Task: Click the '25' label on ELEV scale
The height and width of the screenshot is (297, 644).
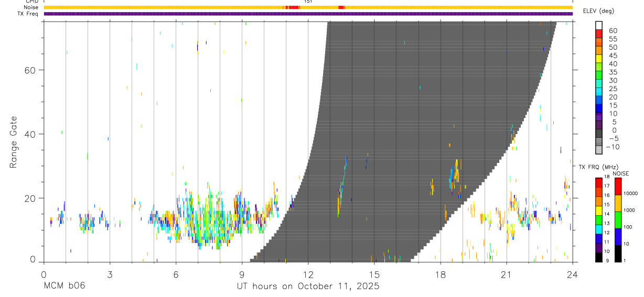Action: point(613,89)
